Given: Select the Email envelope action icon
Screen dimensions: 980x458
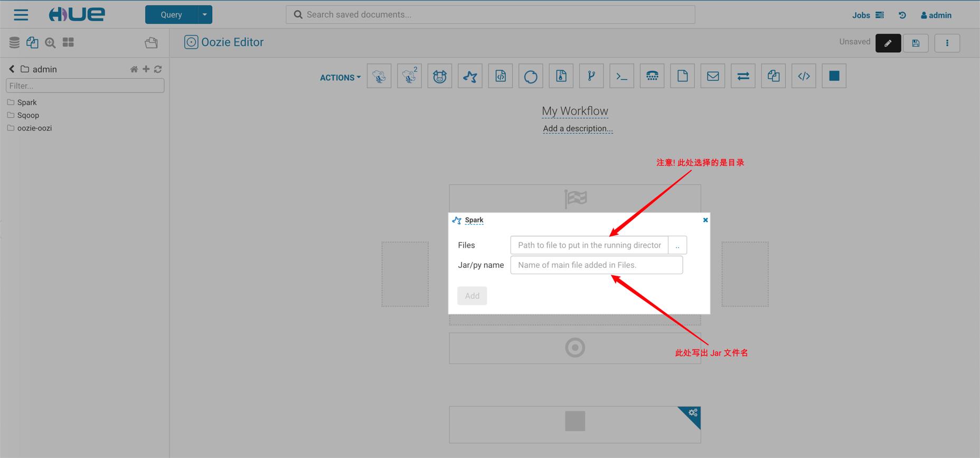Looking at the screenshot, I should [713, 76].
